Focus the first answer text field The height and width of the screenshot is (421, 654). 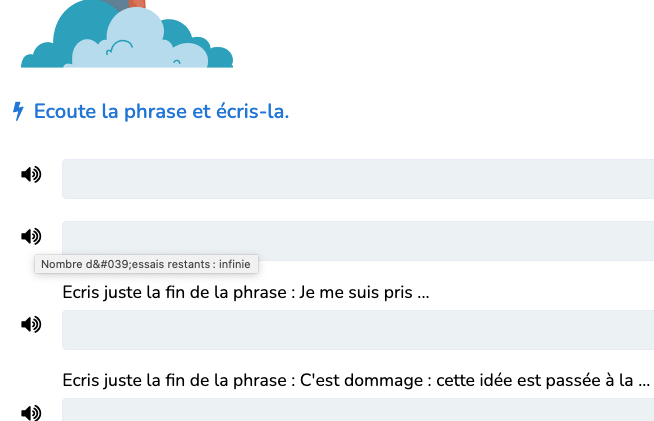pyautogui.click(x=358, y=179)
